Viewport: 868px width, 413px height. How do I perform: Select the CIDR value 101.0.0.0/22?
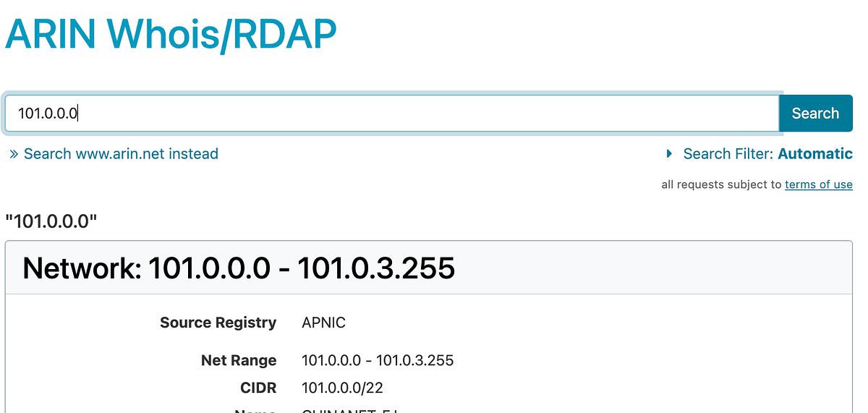[x=342, y=388]
